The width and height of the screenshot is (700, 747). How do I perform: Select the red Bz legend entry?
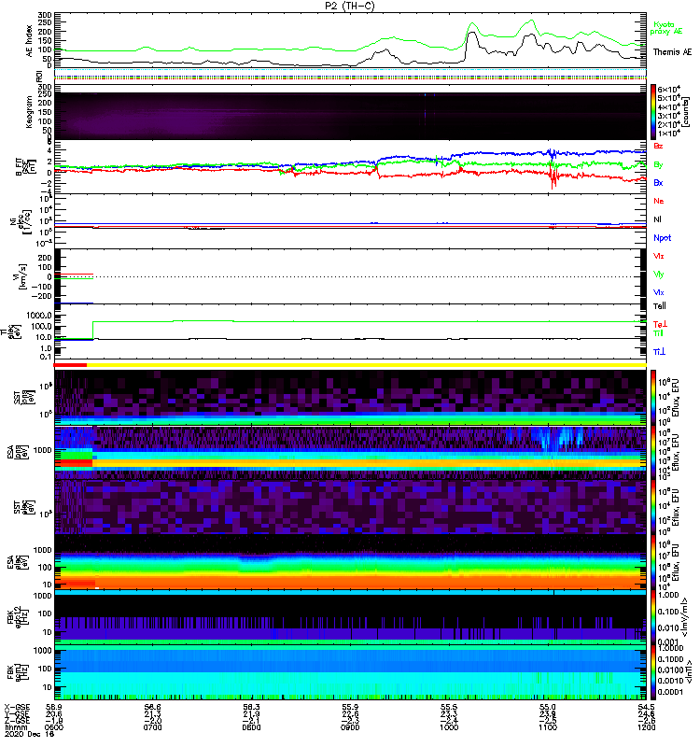(x=659, y=147)
